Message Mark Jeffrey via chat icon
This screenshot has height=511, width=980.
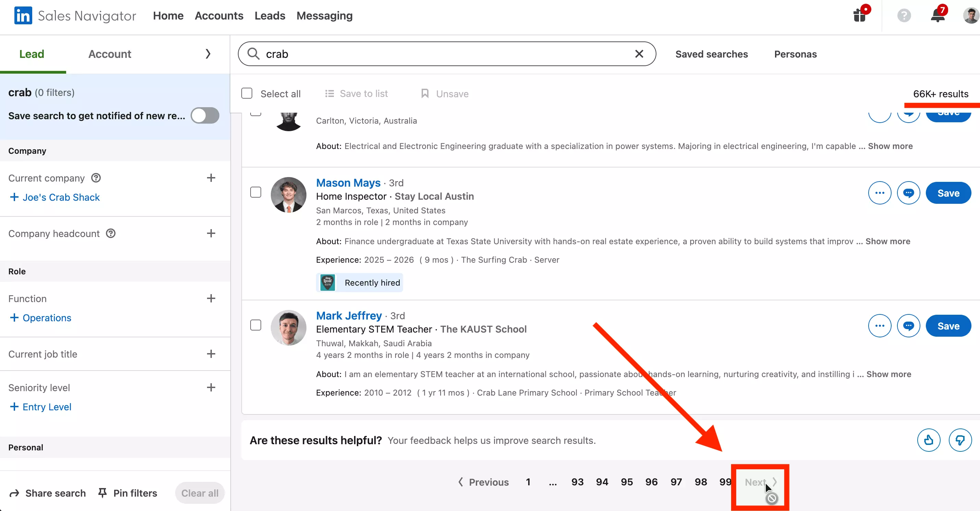pyautogui.click(x=908, y=326)
